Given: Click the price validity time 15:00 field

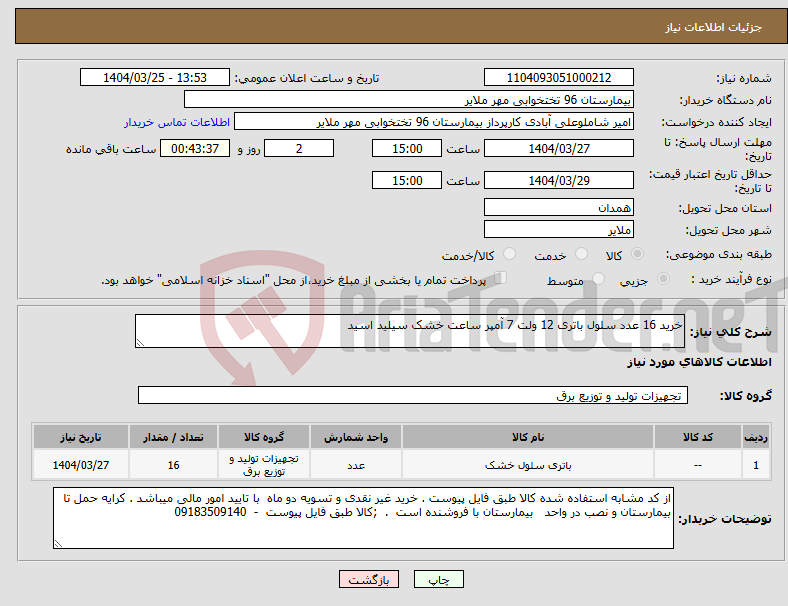Looking at the screenshot, I should pos(407,180).
